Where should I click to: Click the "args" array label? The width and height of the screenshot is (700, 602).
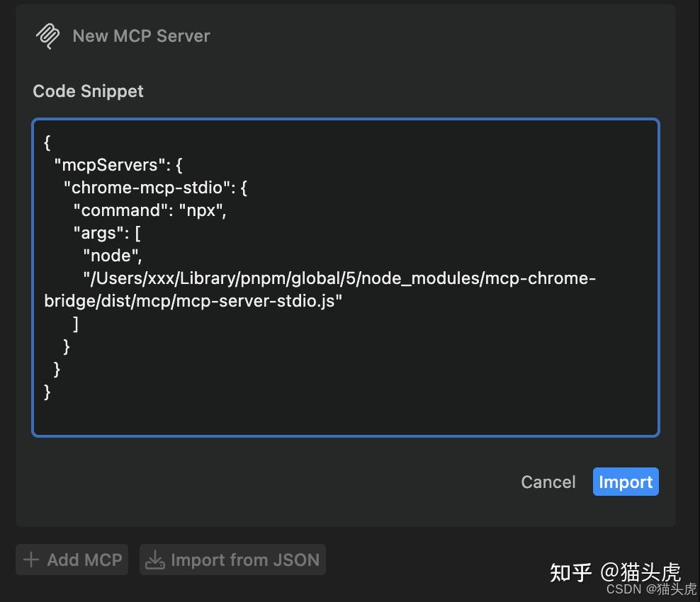(x=98, y=232)
